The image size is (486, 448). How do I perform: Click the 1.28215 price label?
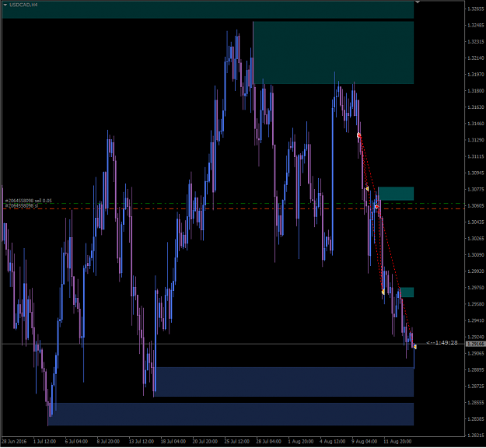(476, 436)
